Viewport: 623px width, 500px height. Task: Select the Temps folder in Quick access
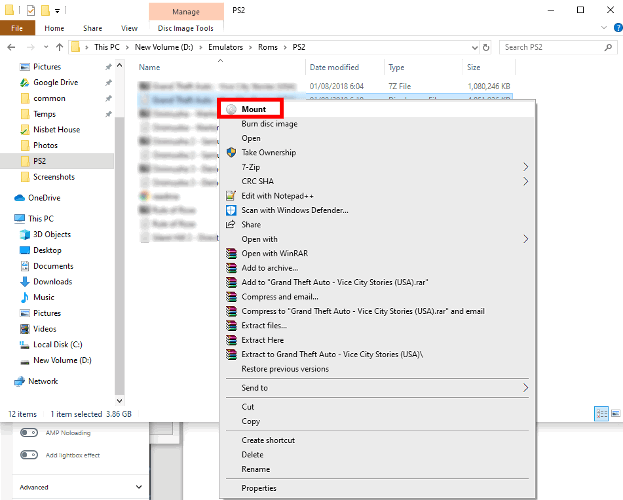click(44, 114)
